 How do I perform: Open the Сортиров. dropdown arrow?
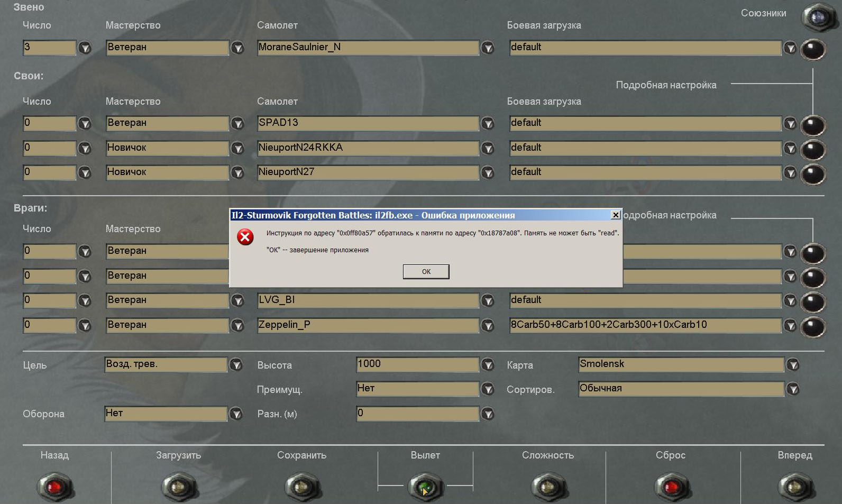pyautogui.click(x=792, y=390)
